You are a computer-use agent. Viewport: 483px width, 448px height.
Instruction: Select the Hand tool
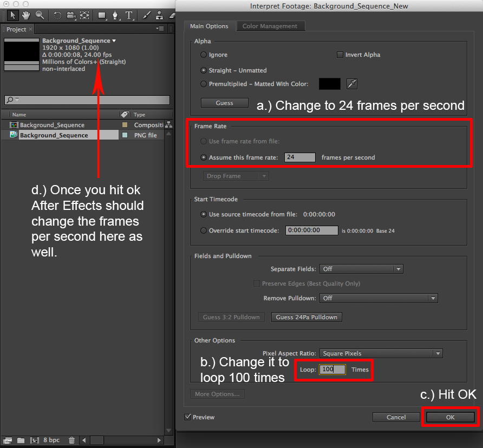pyautogui.click(x=26, y=15)
